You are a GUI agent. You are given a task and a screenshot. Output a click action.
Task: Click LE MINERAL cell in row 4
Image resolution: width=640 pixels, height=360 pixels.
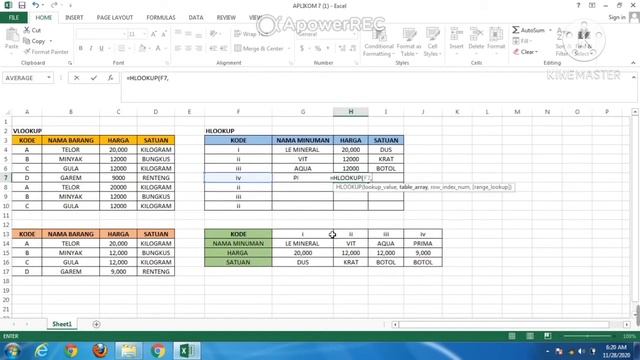point(302,150)
